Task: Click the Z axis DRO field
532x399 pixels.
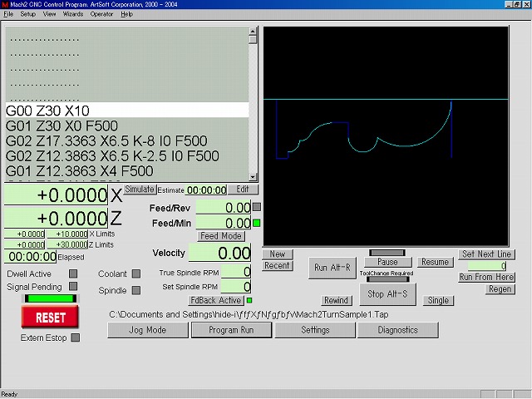Action: (x=56, y=218)
